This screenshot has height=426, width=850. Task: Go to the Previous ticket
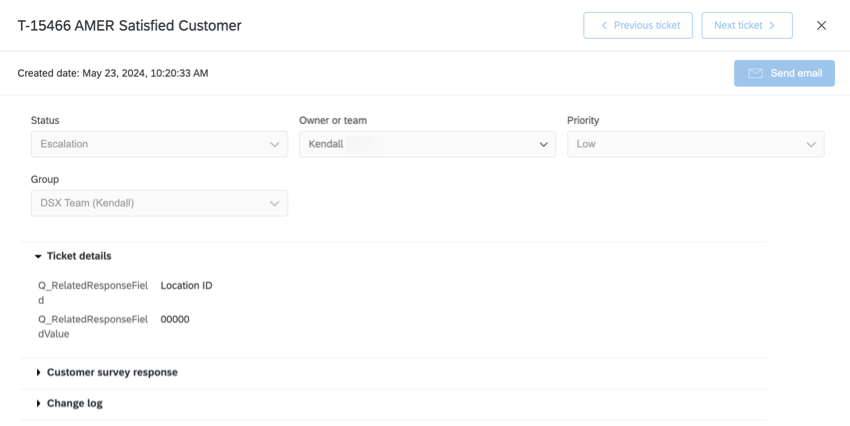coord(637,26)
